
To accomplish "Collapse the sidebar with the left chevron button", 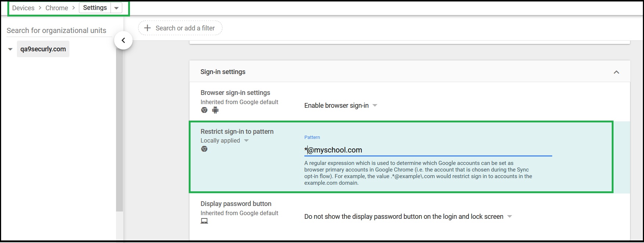I will [123, 40].
